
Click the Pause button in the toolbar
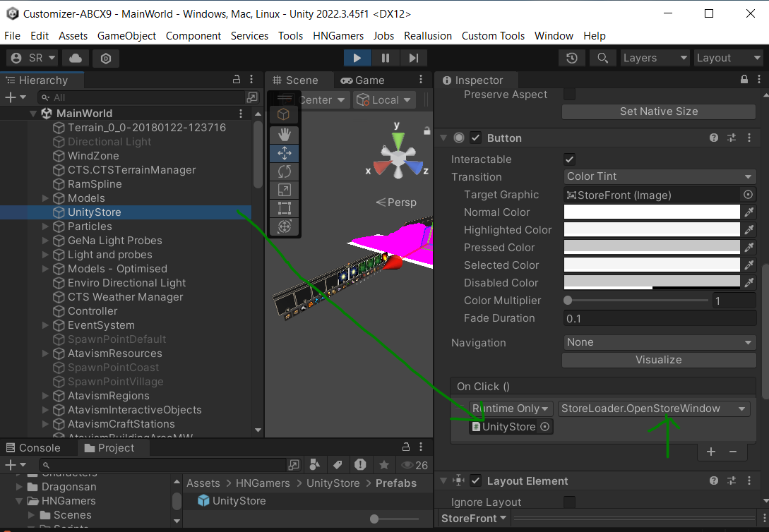tap(385, 58)
